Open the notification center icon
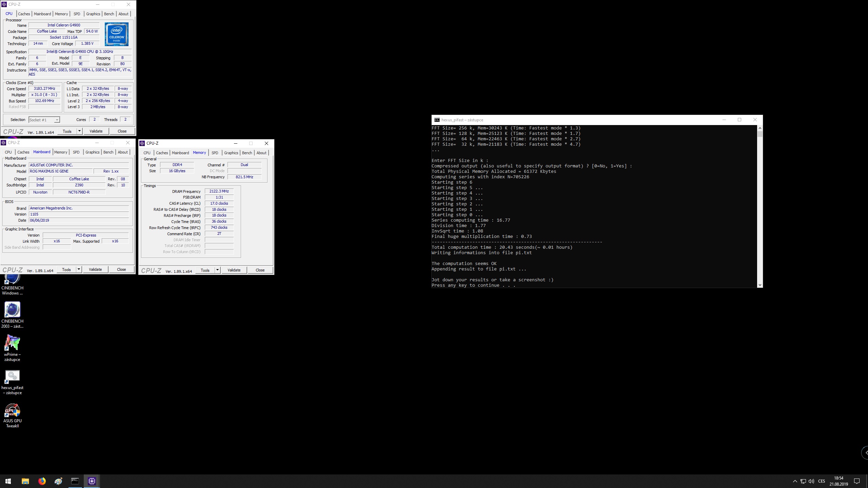 pos(857,481)
